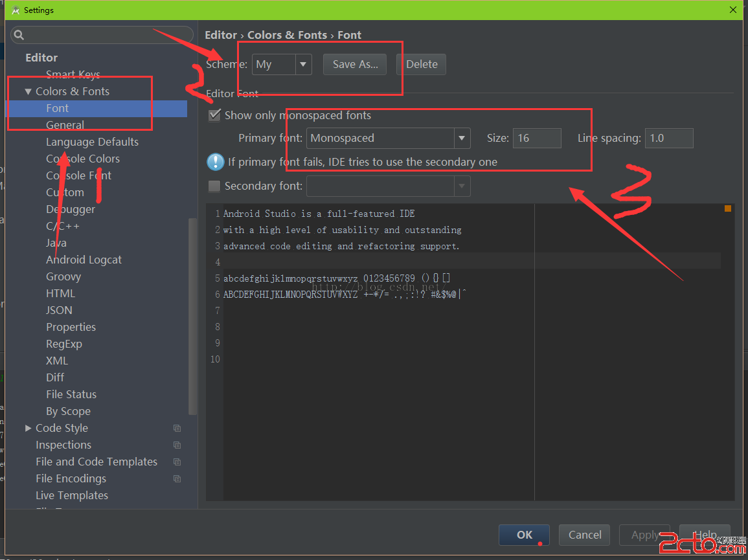Click the Save As... button
Viewport: 748px width, 560px height.
(x=355, y=64)
